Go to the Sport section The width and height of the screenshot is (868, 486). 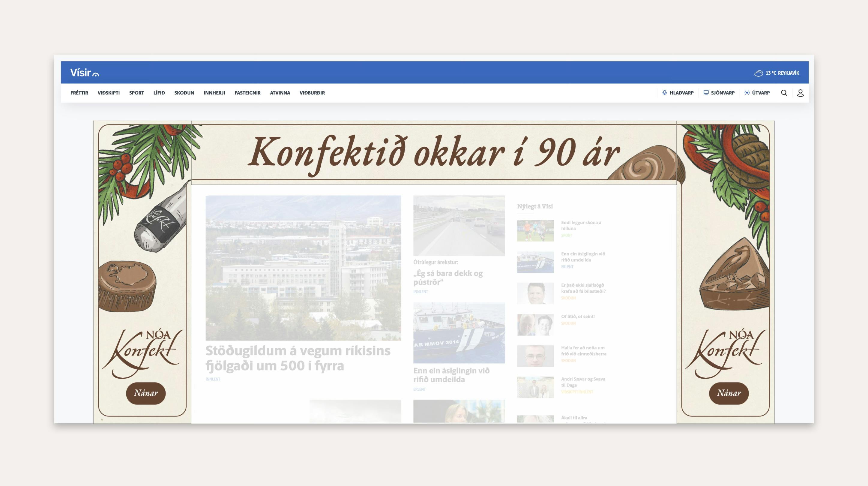pyautogui.click(x=136, y=93)
